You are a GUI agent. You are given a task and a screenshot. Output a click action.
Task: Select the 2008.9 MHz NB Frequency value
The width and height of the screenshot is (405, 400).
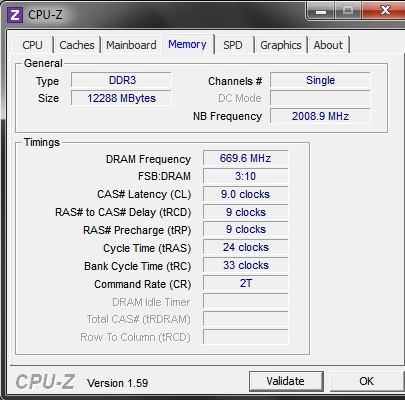(x=320, y=116)
